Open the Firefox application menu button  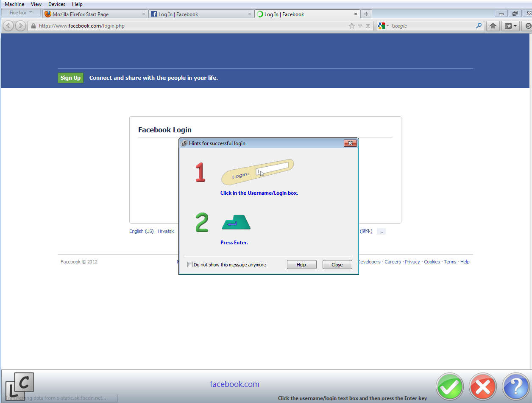pos(21,13)
